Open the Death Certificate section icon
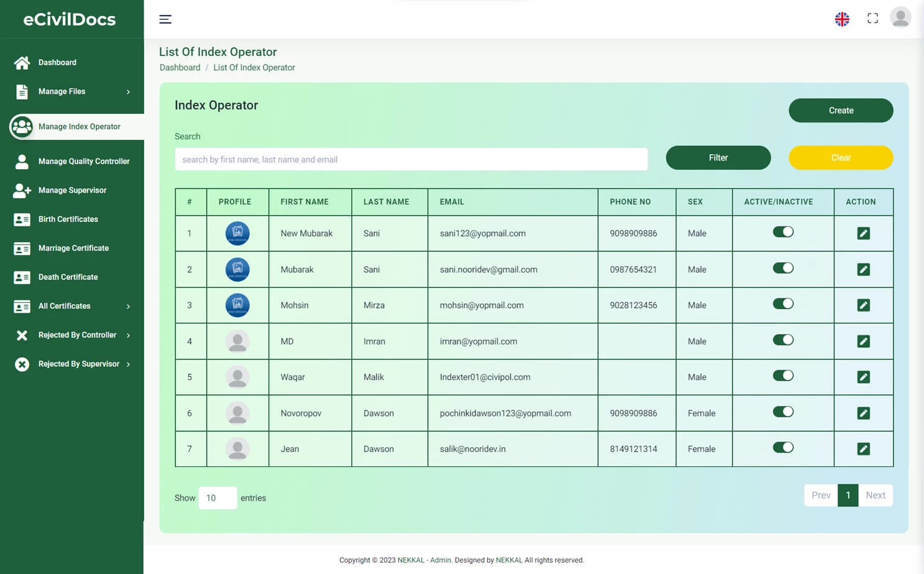 point(22,277)
